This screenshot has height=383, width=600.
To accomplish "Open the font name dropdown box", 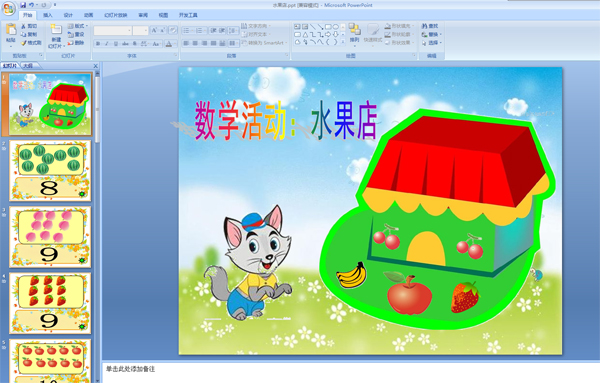I will 112,31.
